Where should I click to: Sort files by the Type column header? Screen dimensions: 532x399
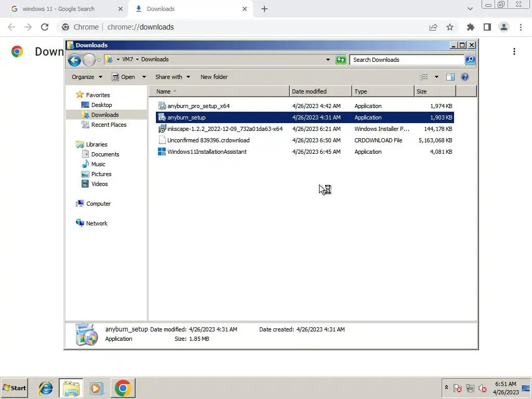point(383,91)
